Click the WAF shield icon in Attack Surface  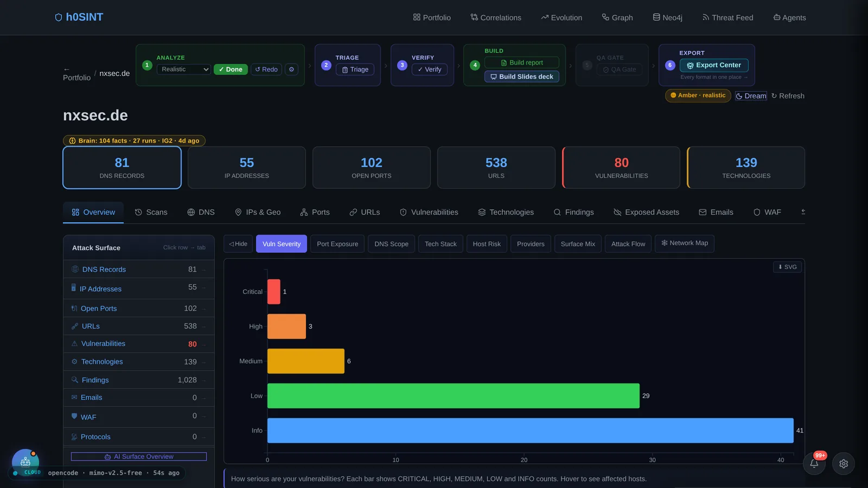click(x=74, y=416)
